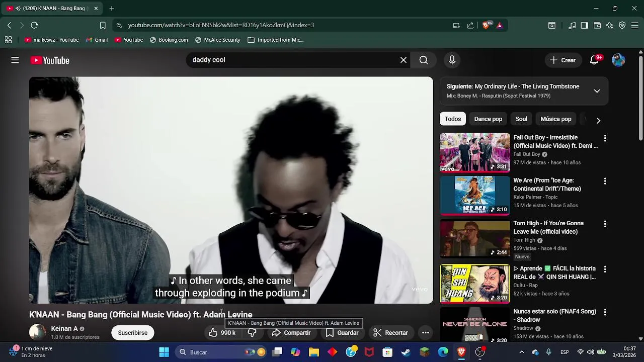Open the McAfee Security bookmark

coord(217,40)
